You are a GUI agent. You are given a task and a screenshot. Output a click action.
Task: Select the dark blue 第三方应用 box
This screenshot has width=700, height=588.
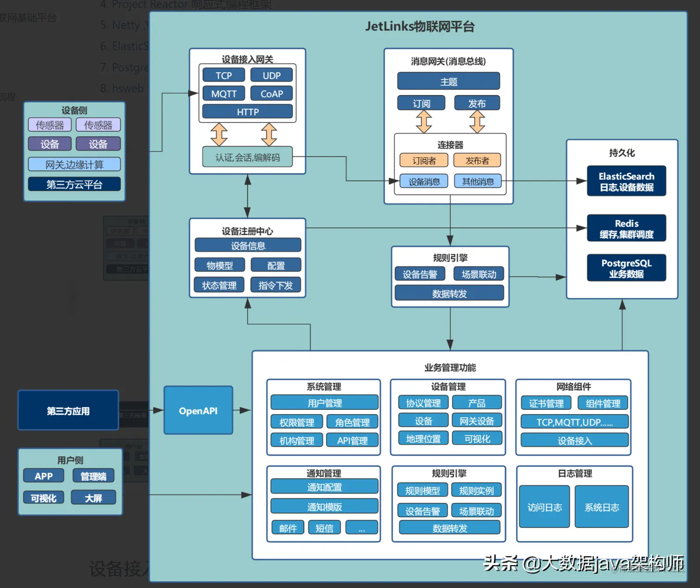coord(68,411)
